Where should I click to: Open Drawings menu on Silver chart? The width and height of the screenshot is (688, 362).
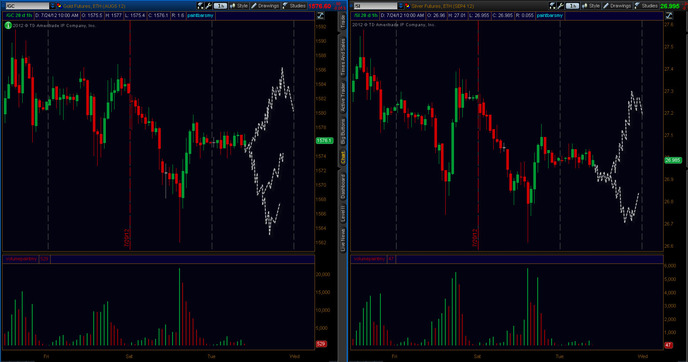617,6
